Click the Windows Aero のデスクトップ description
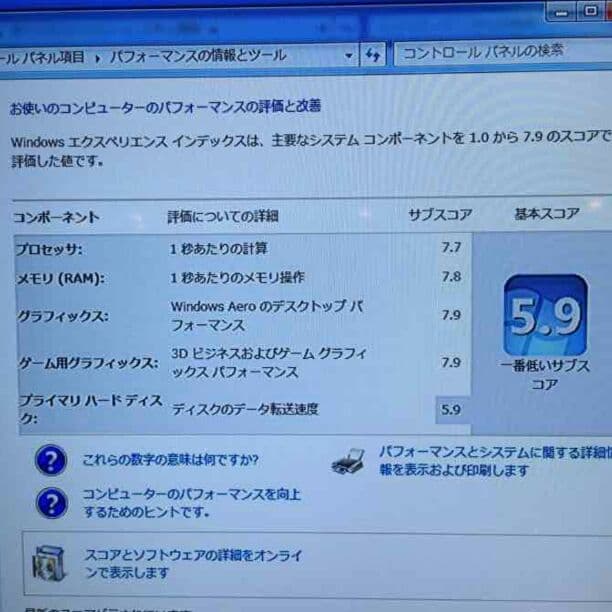Screen dimensions: 612x612 pos(267,316)
